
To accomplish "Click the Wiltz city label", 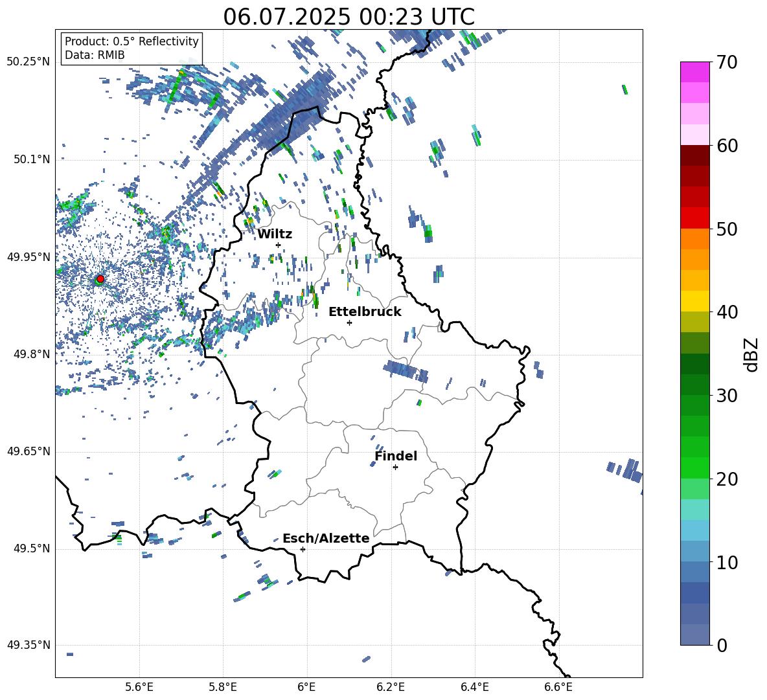I will tap(275, 234).
